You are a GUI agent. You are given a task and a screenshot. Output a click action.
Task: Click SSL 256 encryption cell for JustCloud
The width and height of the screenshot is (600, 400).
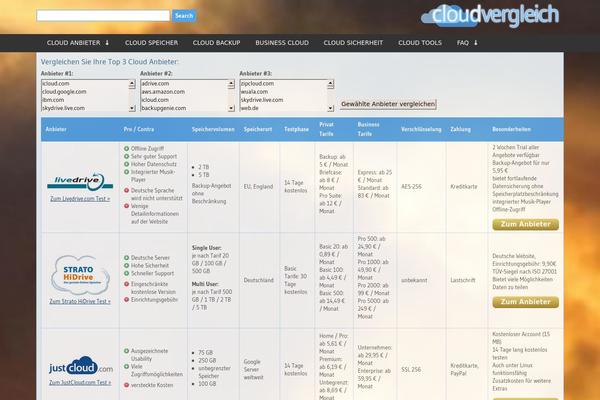point(411,370)
